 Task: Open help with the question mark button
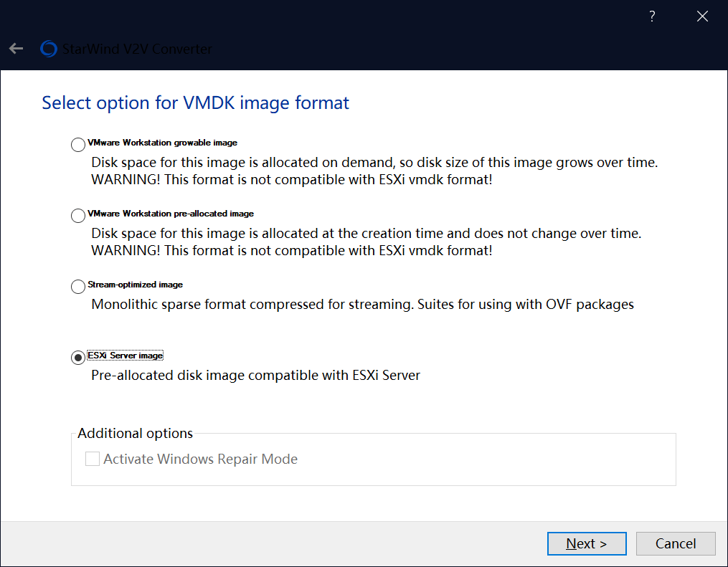pos(652,16)
